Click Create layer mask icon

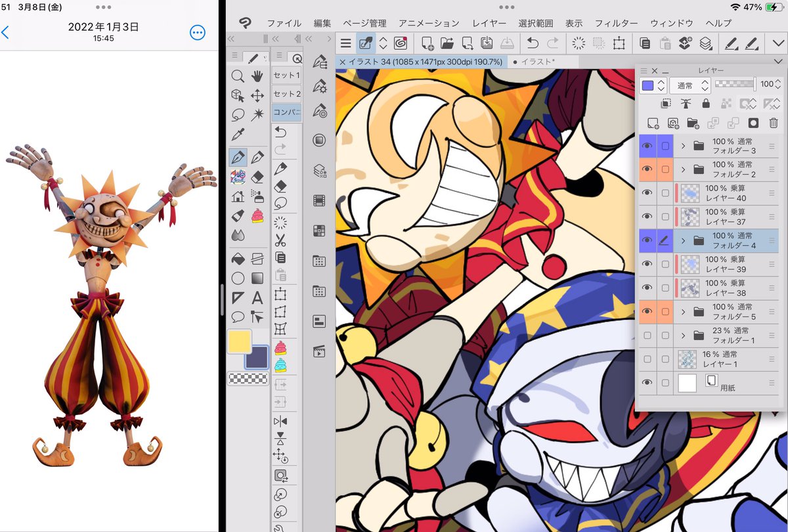click(753, 123)
